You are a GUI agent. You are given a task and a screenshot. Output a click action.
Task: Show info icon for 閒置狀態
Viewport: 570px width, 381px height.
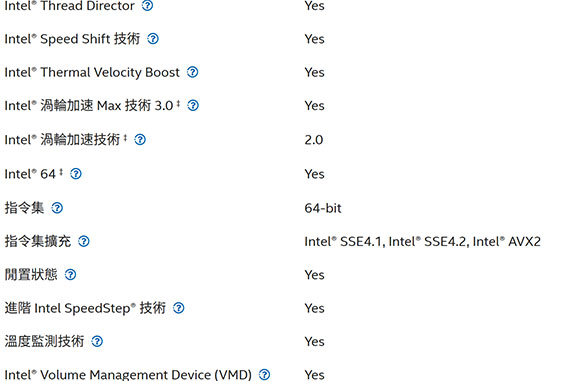pos(71,274)
